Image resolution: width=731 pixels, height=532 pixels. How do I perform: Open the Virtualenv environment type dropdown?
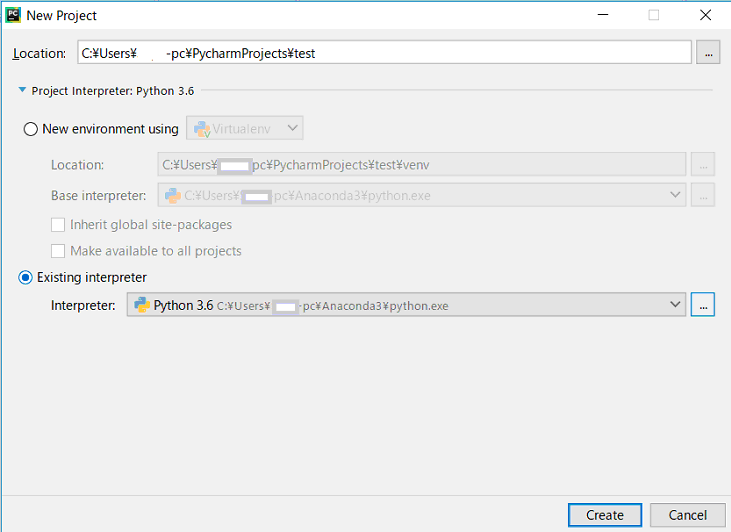click(x=245, y=128)
